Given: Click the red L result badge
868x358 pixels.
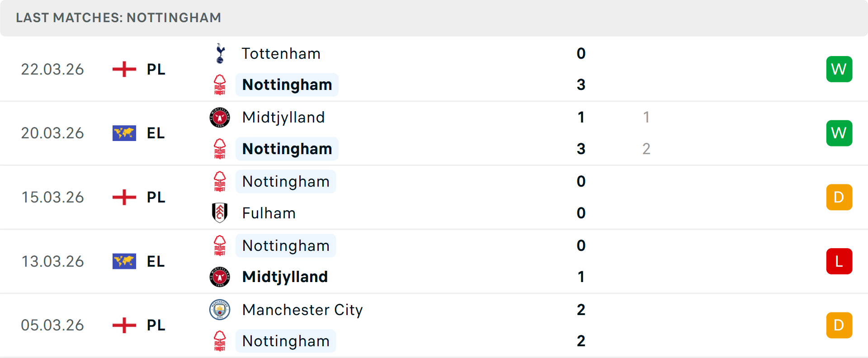Looking at the screenshot, I should [x=839, y=261].
